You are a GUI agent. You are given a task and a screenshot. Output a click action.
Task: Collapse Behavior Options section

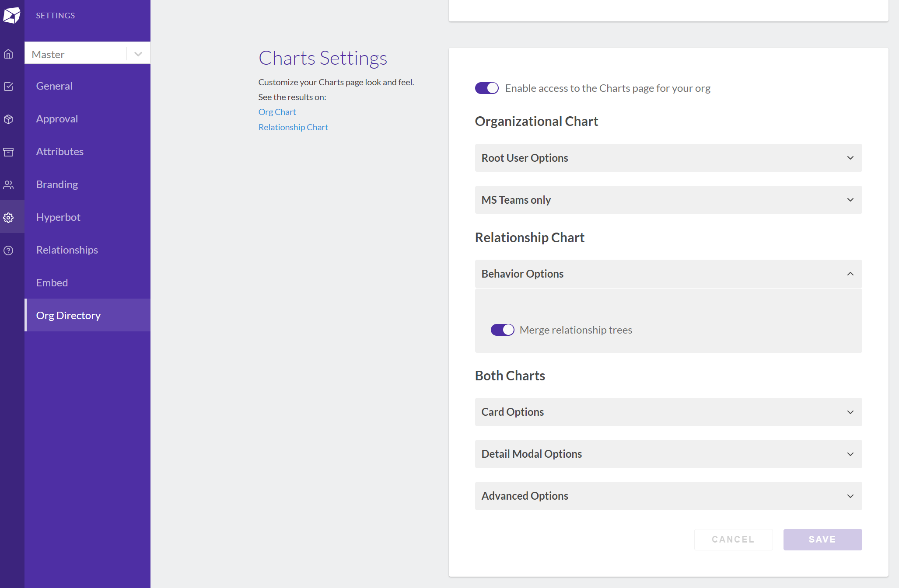[x=668, y=274]
